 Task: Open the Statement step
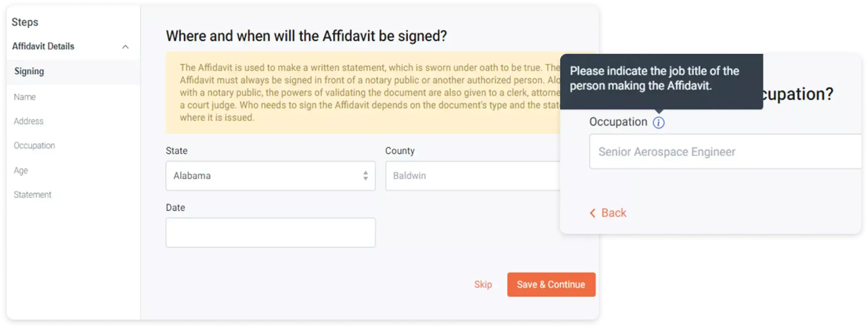coord(32,195)
